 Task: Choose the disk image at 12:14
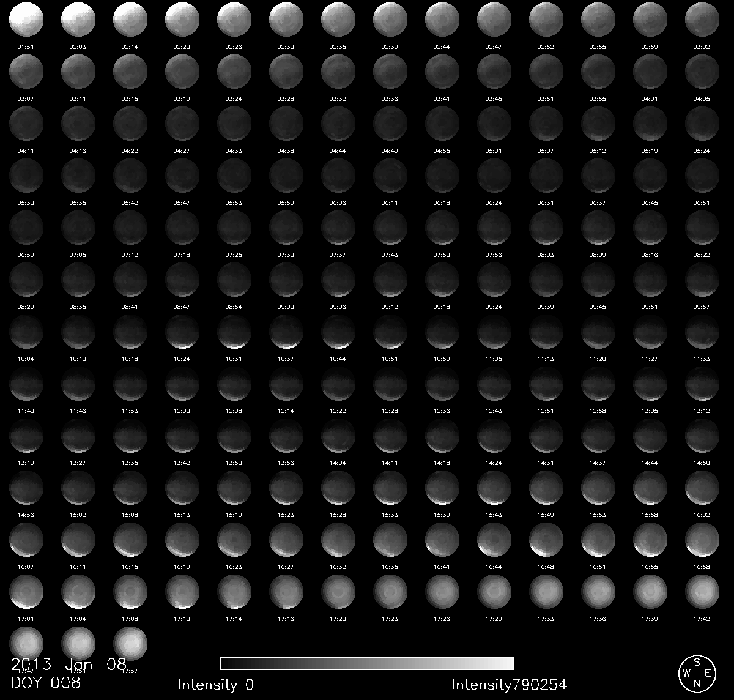pyautogui.click(x=286, y=384)
